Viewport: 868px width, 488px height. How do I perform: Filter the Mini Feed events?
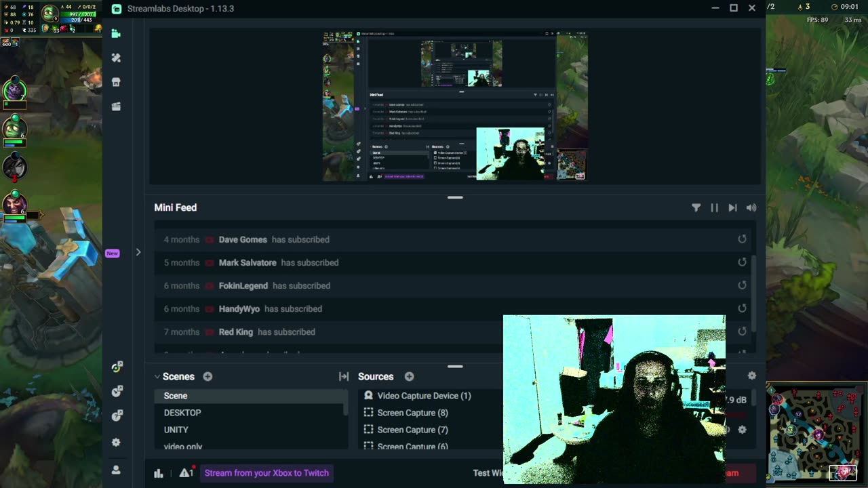point(696,207)
